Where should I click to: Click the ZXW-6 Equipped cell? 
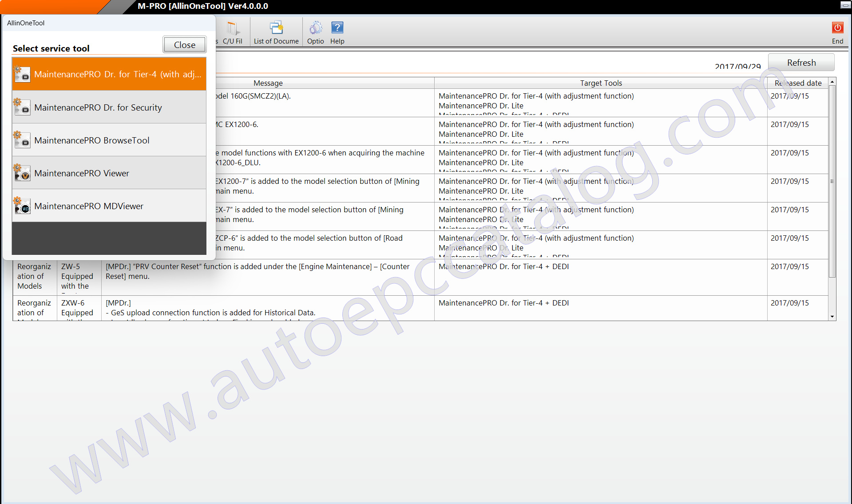coord(79,308)
